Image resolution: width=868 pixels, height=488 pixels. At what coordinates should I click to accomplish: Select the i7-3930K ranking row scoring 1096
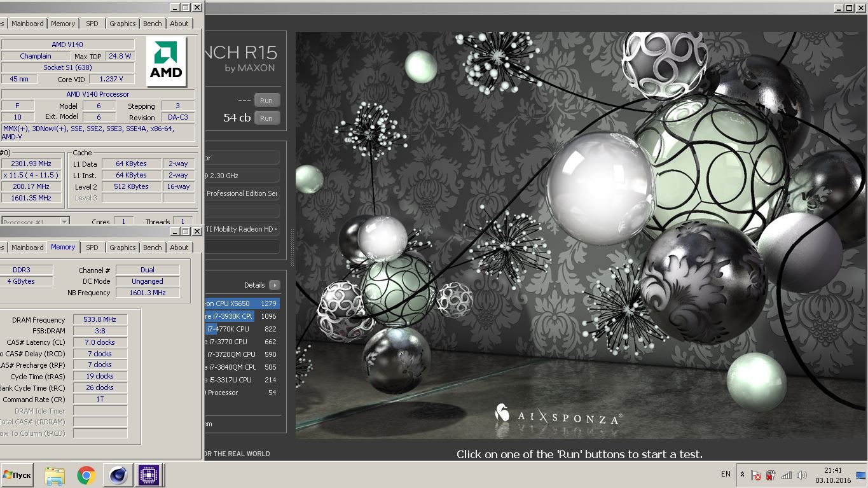[242, 316]
